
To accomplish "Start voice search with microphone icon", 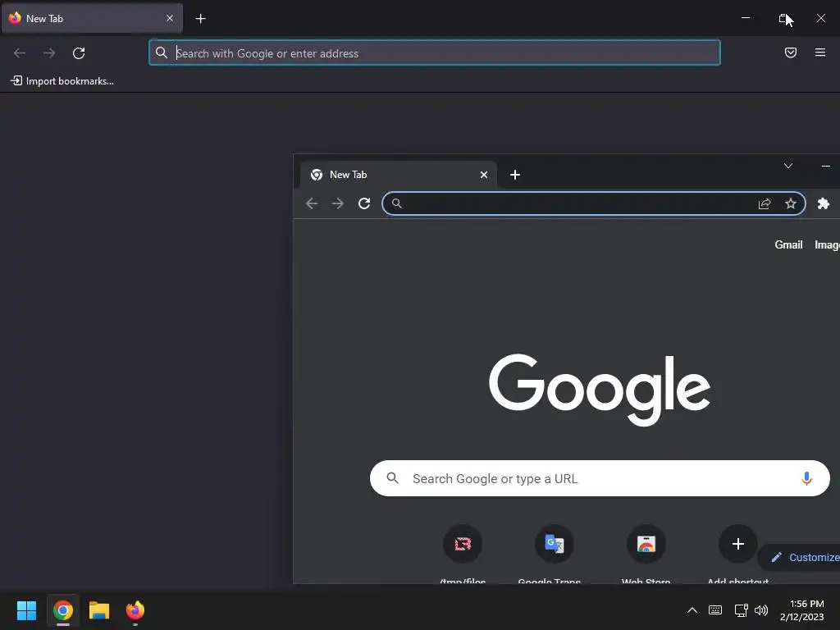I will pos(806,478).
